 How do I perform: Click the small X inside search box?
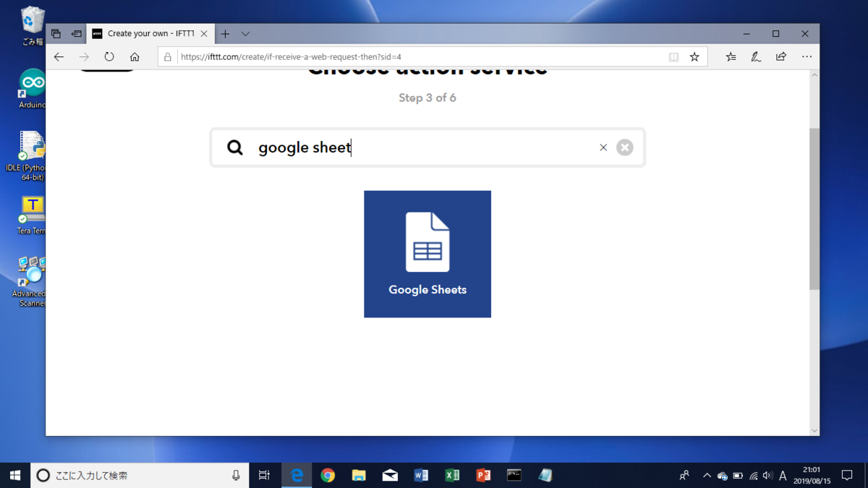click(x=603, y=147)
